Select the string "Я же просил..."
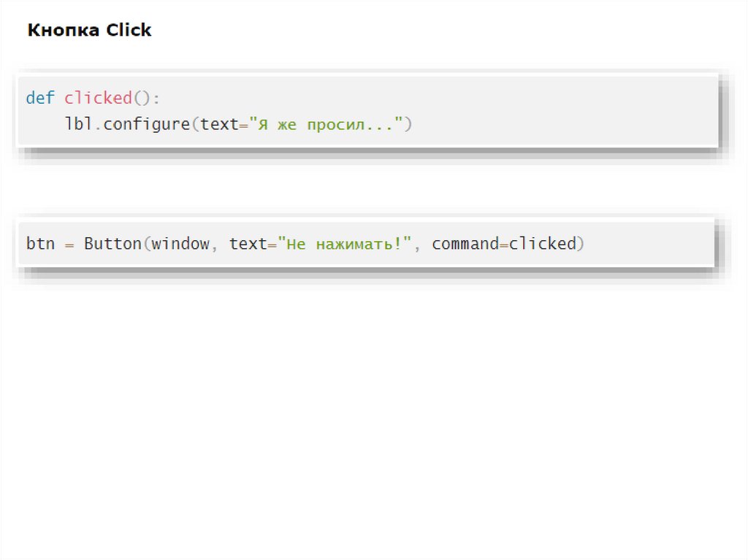The width and height of the screenshot is (748, 560). click(327, 124)
